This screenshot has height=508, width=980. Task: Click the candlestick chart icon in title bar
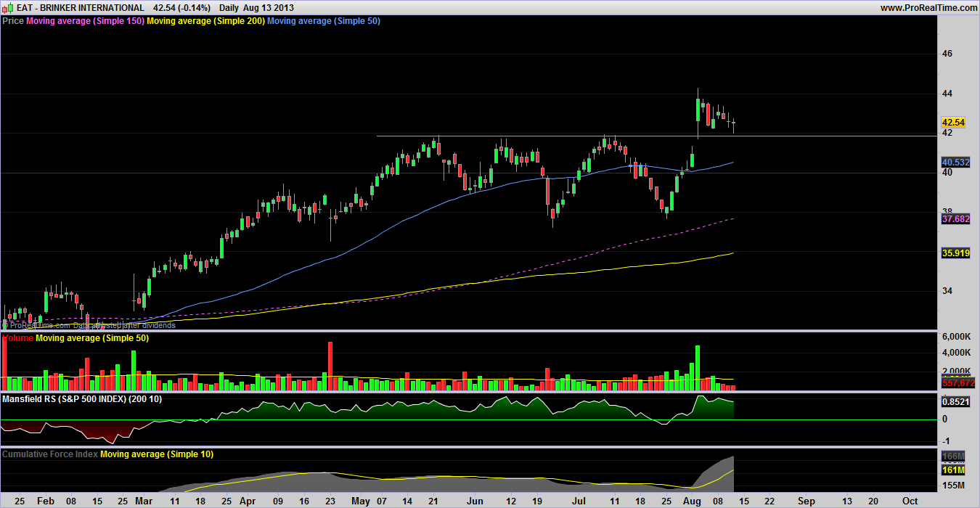[x=7, y=7]
